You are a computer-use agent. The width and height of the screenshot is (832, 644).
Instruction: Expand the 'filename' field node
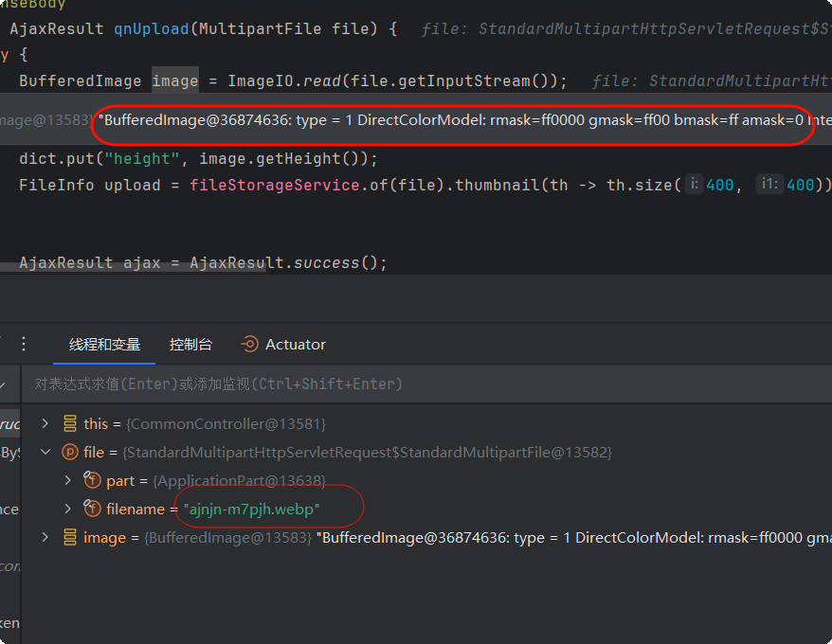point(67,510)
